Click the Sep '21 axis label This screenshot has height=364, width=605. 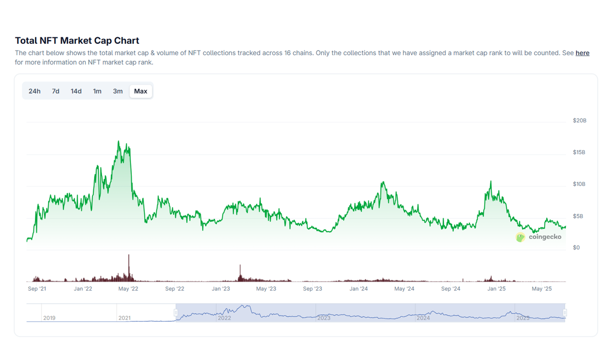37,289
